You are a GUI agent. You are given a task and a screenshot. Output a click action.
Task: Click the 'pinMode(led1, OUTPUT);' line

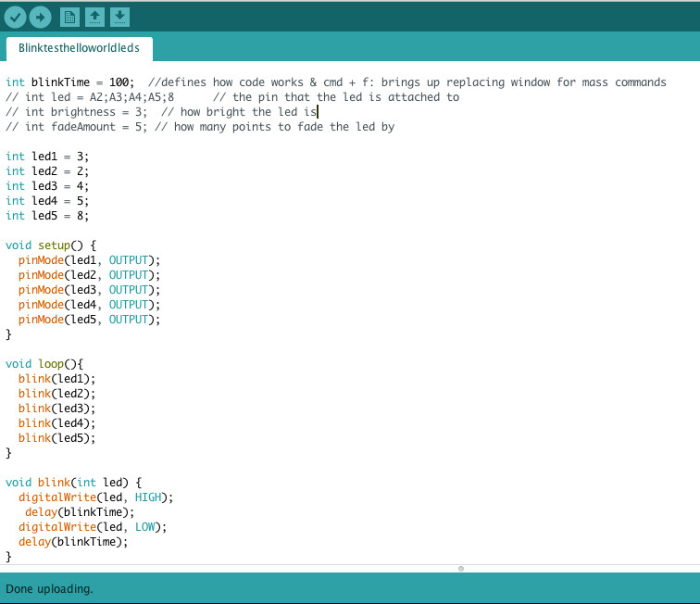pyautogui.click(x=89, y=260)
